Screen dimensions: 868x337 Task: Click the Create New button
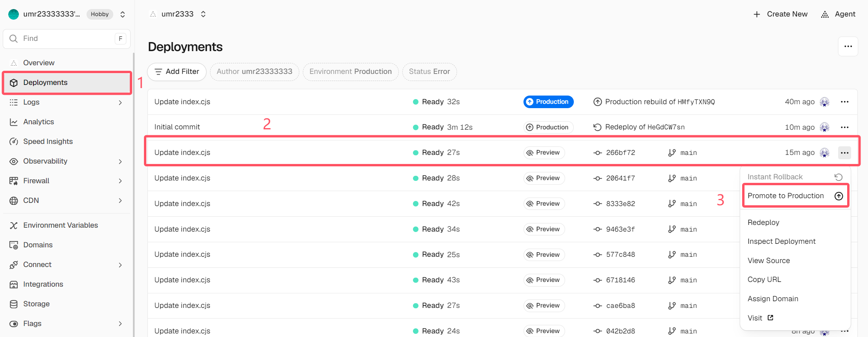780,14
